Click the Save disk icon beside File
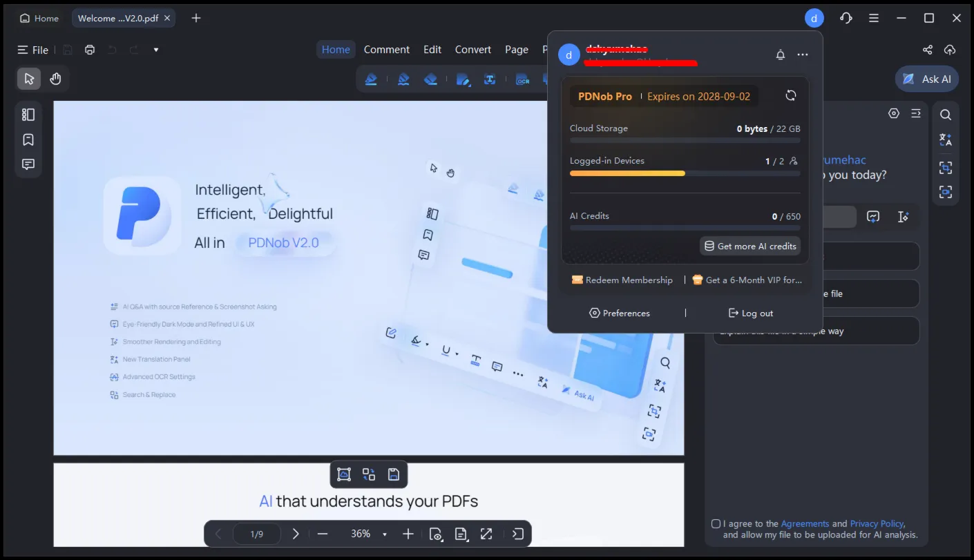Viewport: 974px width, 560px height. coord(68,50)
